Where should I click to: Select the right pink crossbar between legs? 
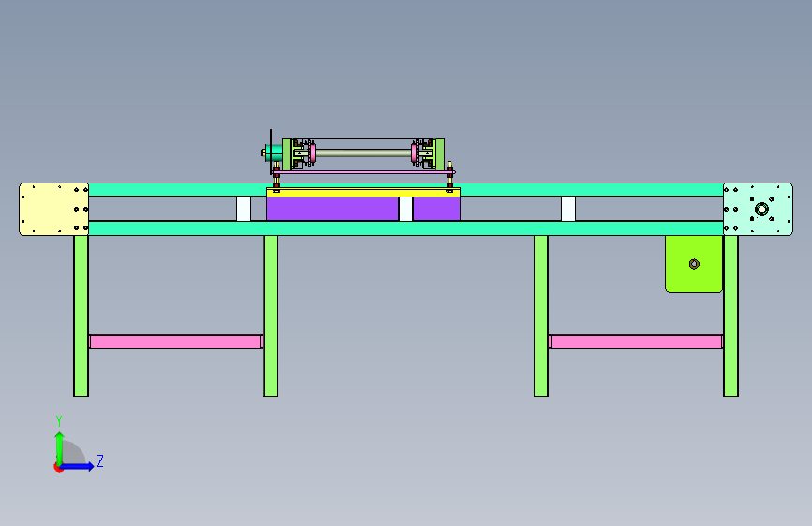click(x=636, y=342)
